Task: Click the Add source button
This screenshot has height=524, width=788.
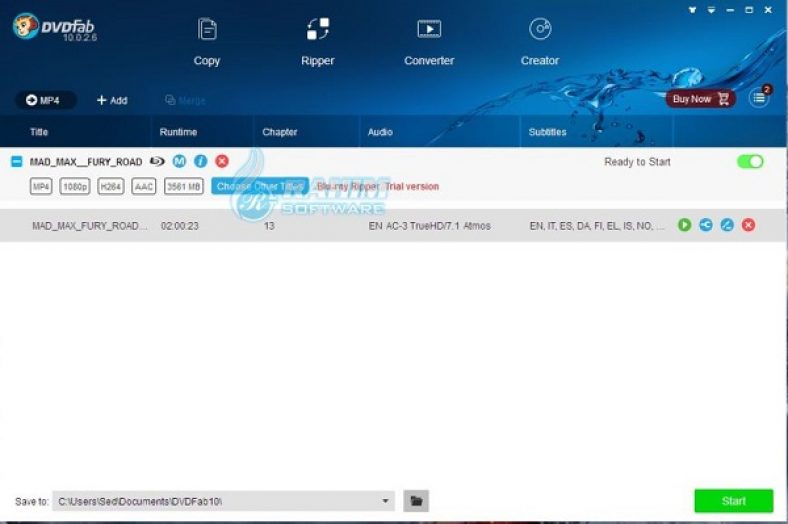Action: pyautogui.click(x=112, y=100)
